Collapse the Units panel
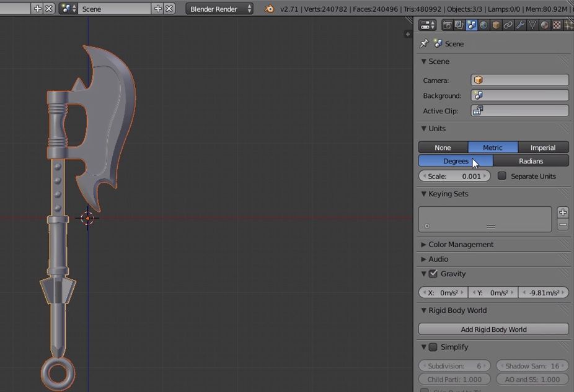574x392 pixels. pyautogui.click(x=423, y=128)
